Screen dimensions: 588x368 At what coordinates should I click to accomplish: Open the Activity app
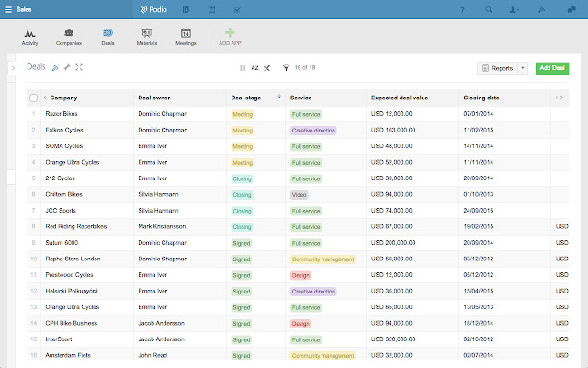pos(29,37)
